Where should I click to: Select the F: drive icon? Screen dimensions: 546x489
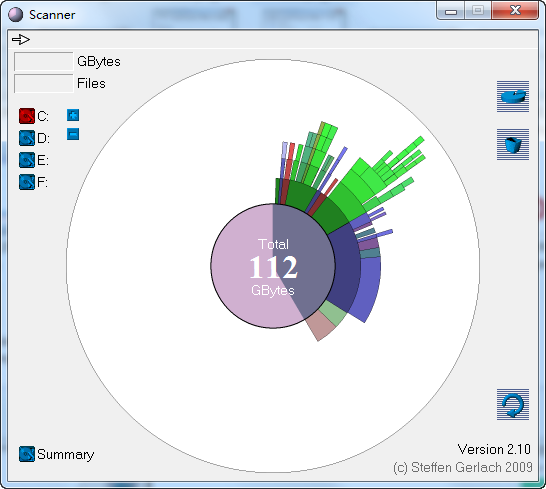click(27, 182)
